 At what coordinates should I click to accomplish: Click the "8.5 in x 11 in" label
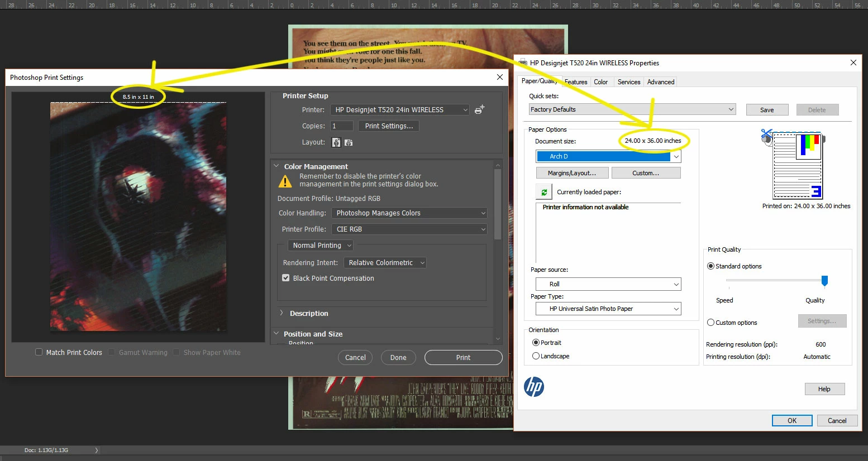coord(139,97)
